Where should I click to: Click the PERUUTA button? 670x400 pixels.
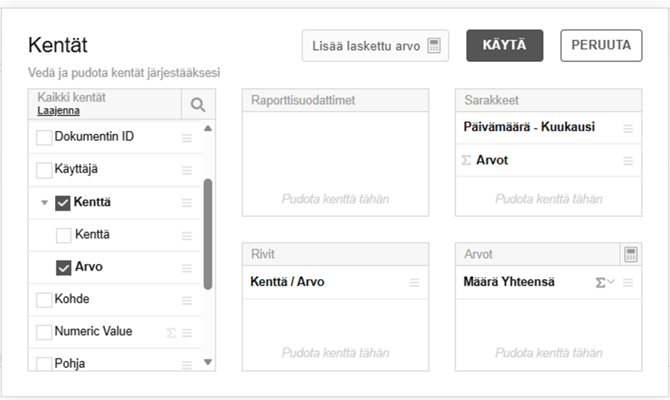tap(601, 45)
